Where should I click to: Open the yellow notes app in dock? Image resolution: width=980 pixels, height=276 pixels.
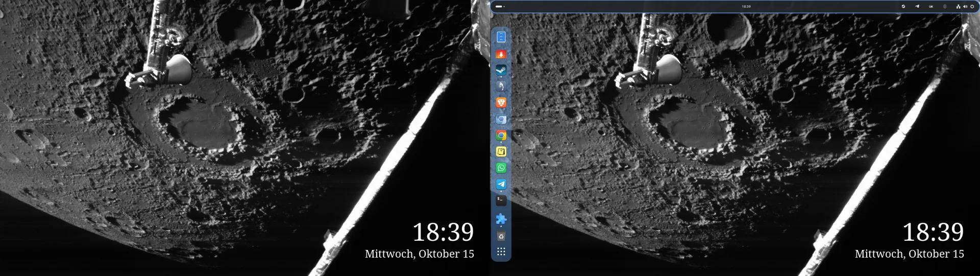coord(501,152)
